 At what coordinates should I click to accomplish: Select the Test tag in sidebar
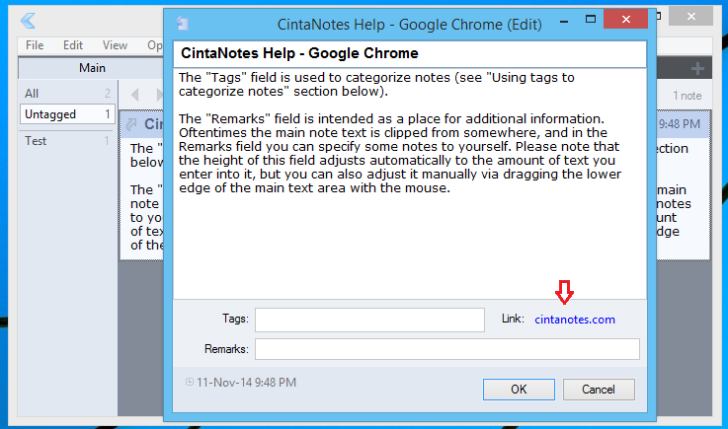[36, 141]
